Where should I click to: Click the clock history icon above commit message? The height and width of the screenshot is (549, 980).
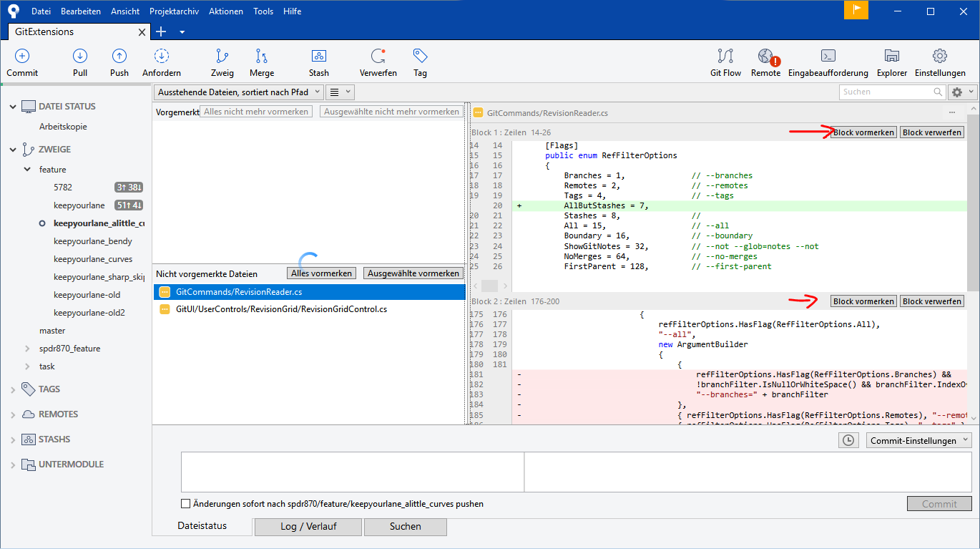[x=848, y=440]
